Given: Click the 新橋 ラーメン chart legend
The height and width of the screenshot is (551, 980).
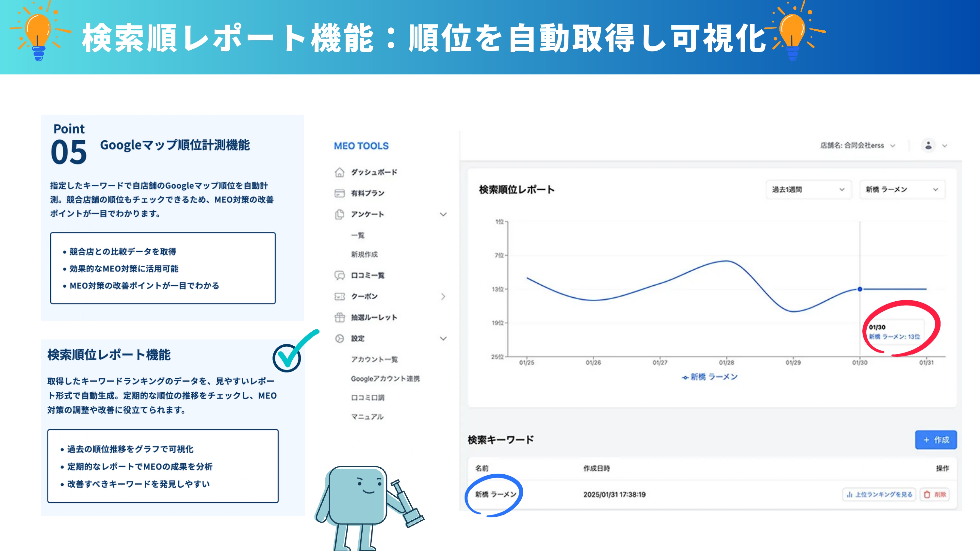Looking at the screenshot, I should tap(710, 377).
